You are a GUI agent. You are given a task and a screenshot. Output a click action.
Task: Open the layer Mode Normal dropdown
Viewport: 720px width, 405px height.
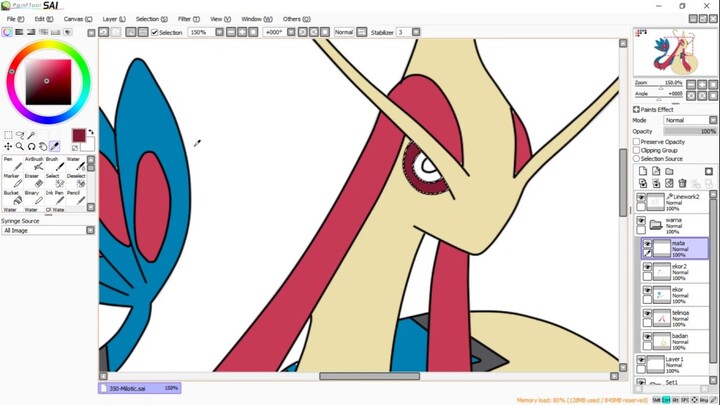(713, 120)
